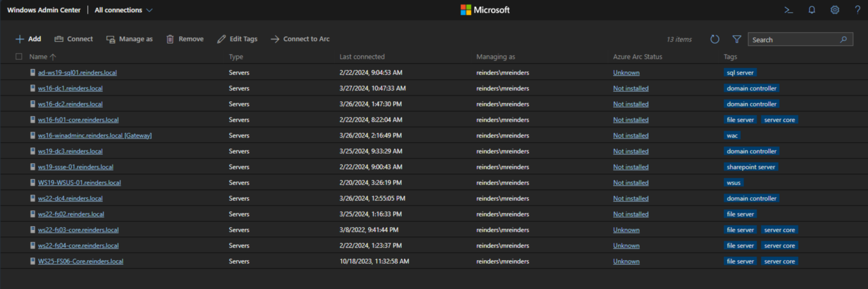Click timestamp 10/18/2023, 11:32:58 AM
This screenshot has width=868, height=289.
click(374, 261)
